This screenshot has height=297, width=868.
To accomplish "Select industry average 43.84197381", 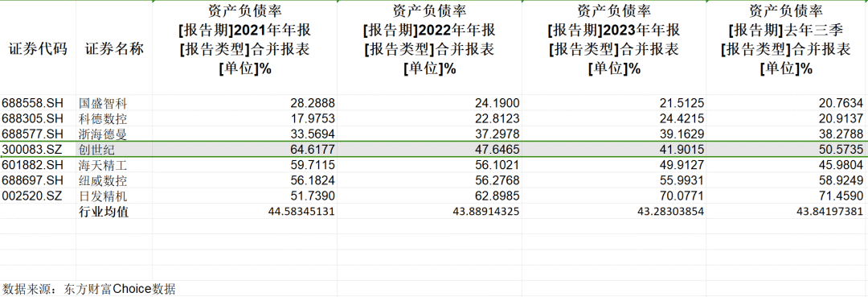I will click(x=787, y=211).
